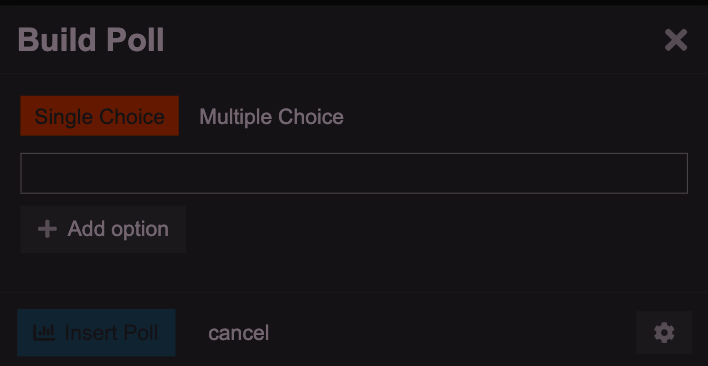Insert the poll into the post
Viewport: 708px width, 366px height.
click(96, 333)
